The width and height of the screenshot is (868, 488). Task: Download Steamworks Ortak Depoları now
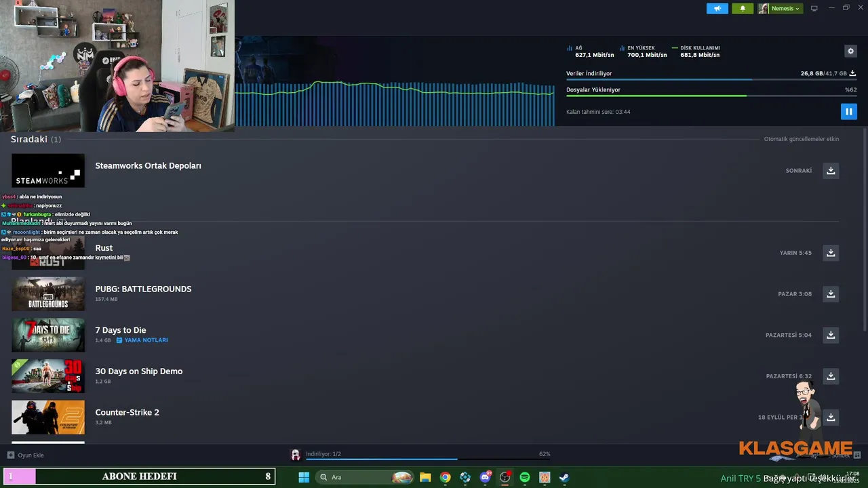[831, 170]
